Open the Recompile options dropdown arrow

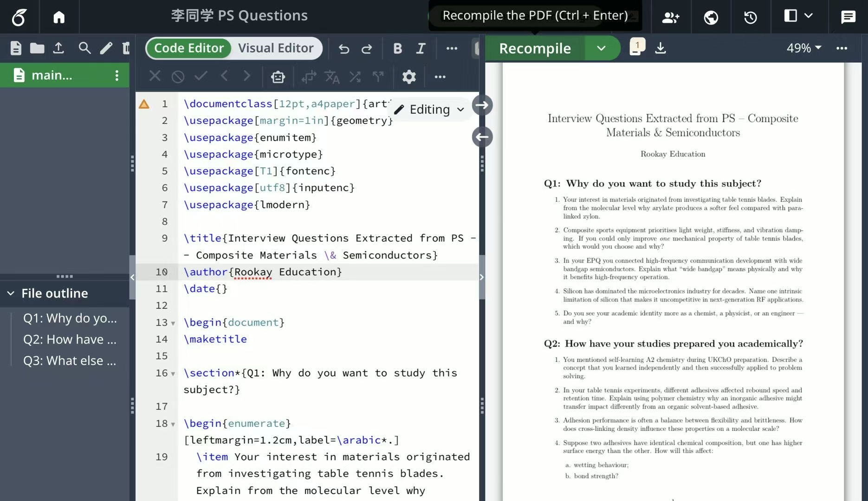pos(601,48)
